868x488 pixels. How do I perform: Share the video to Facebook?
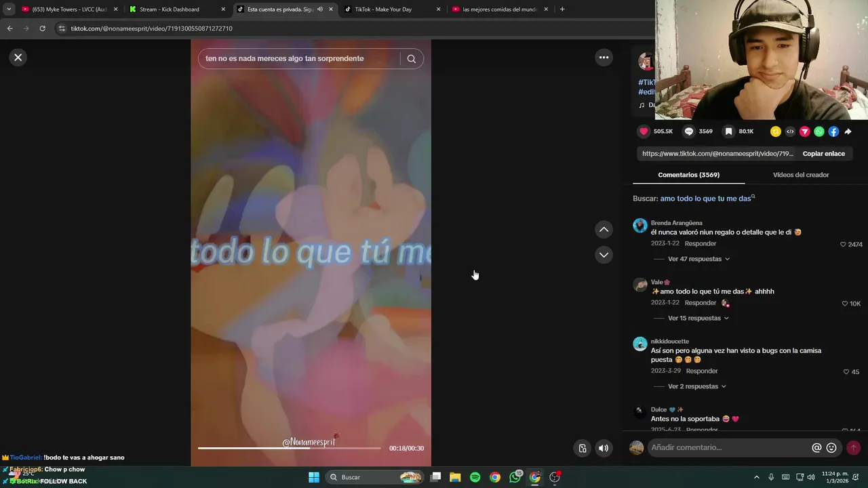click(833, 131)
